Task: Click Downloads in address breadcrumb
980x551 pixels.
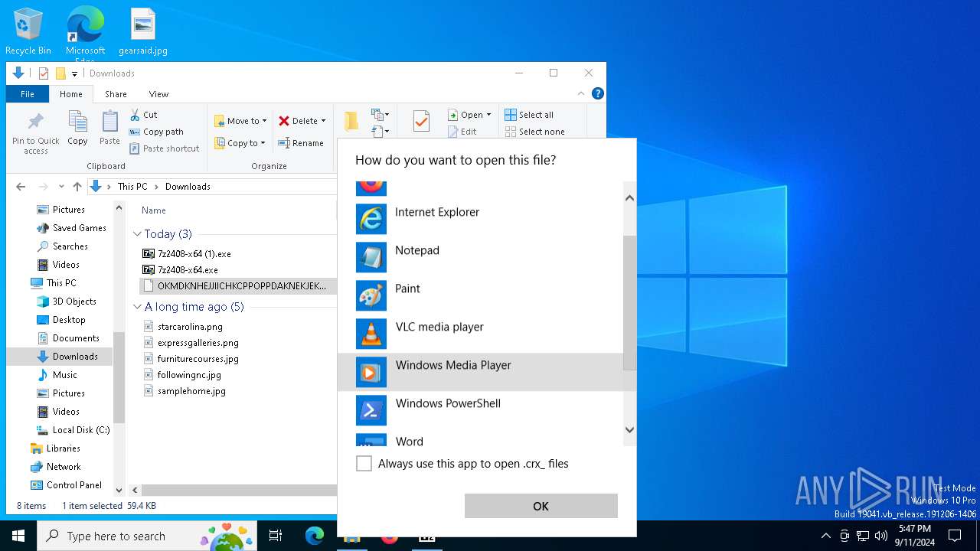Action: [188, 187]
